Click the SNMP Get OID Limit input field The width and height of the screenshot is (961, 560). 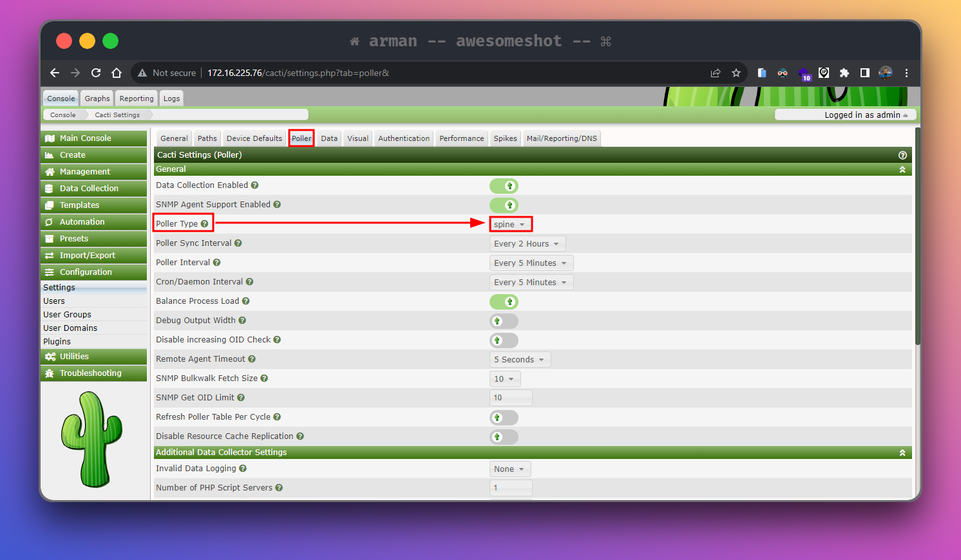(x=511, y=398)
